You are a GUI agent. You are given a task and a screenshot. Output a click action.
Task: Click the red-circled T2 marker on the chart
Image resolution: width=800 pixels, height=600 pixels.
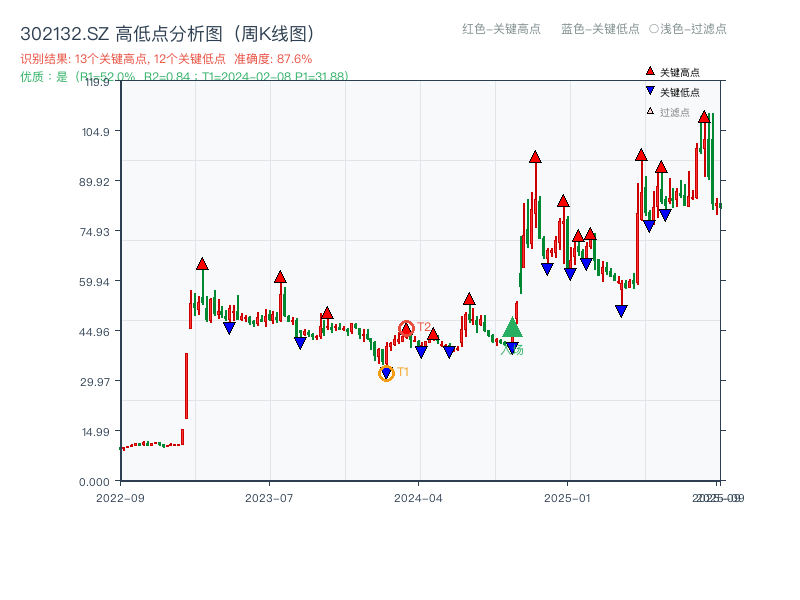407,326
